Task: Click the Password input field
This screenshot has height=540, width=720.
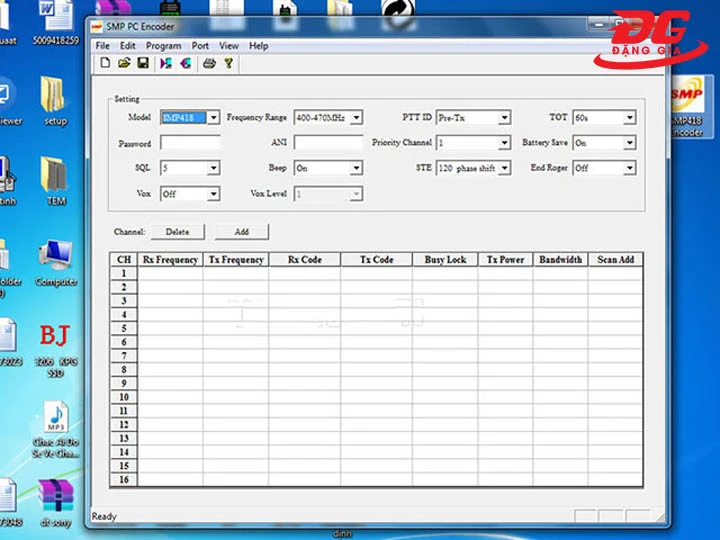Action: click(189, 143)
